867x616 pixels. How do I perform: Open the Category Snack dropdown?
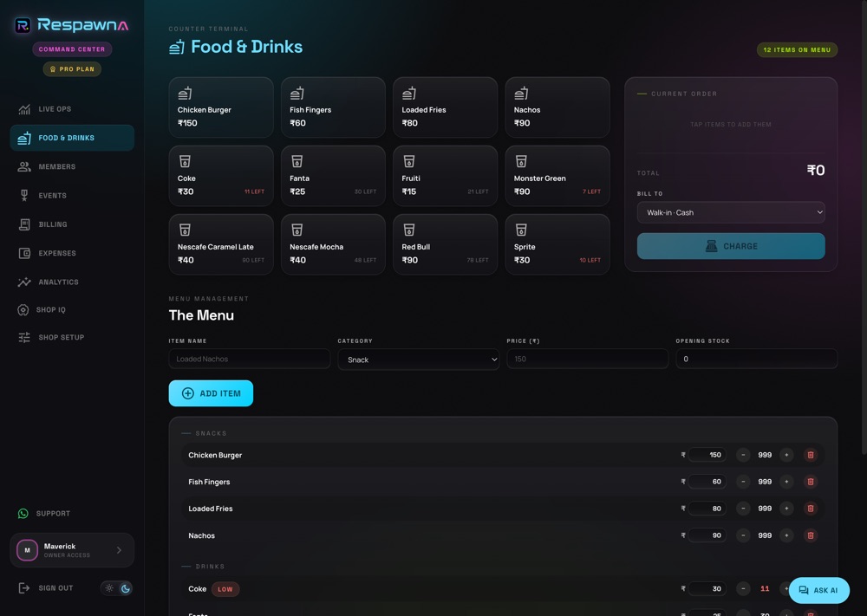pyautogui.click(x=419, y=360)
